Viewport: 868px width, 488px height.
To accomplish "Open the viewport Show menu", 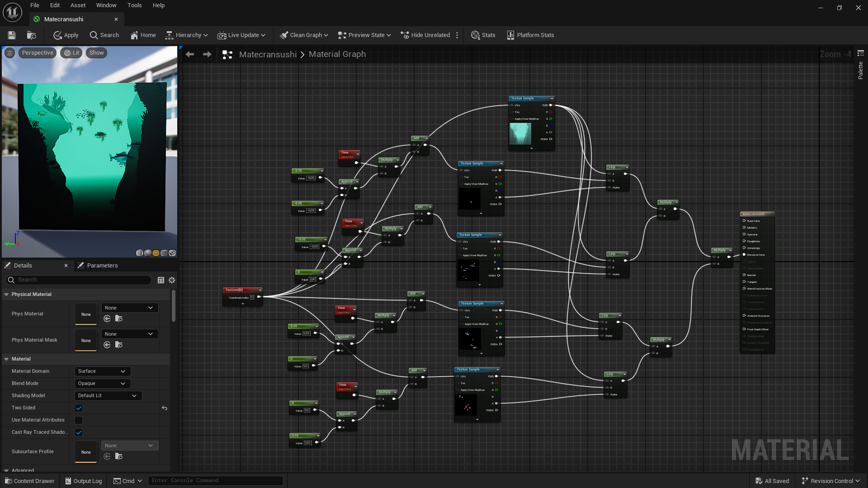I will tap(96, 53).
